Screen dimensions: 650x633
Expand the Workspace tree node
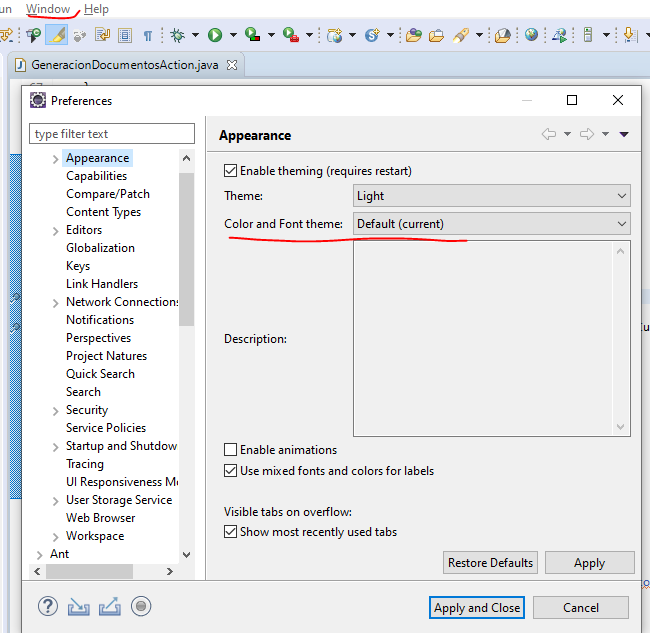56,537
